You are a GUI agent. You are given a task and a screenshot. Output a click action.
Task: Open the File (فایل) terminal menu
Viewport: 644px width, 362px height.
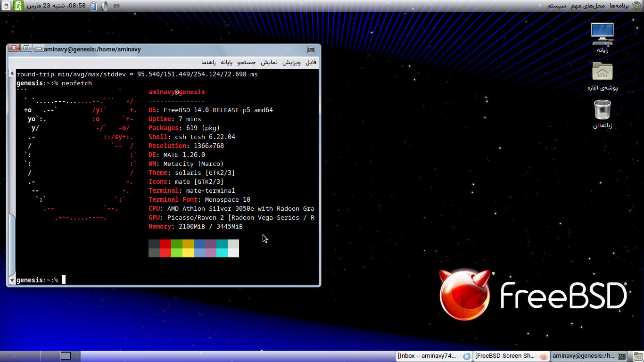(x=311, y=62)
